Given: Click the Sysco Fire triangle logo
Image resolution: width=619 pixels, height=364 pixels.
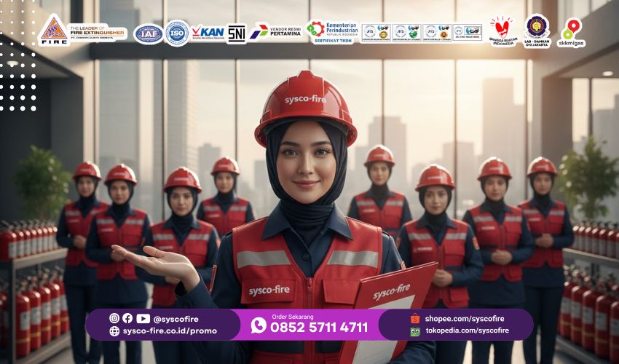Looking at the screenshot, I should pyautogui.click(x=53, y=31).
